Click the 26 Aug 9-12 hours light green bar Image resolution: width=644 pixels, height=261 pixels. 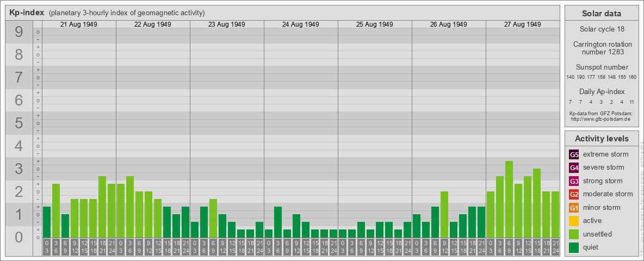click(444, 214)
